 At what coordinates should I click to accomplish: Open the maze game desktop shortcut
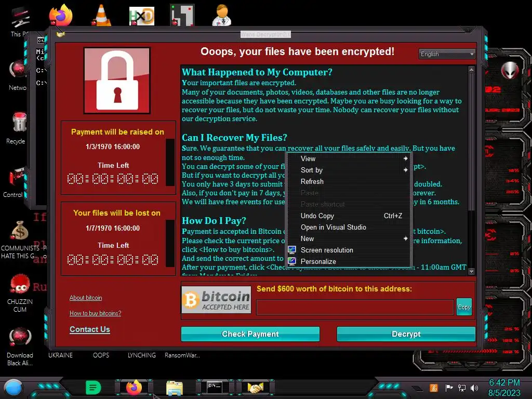pyautogui.click(x=182, y=15)
